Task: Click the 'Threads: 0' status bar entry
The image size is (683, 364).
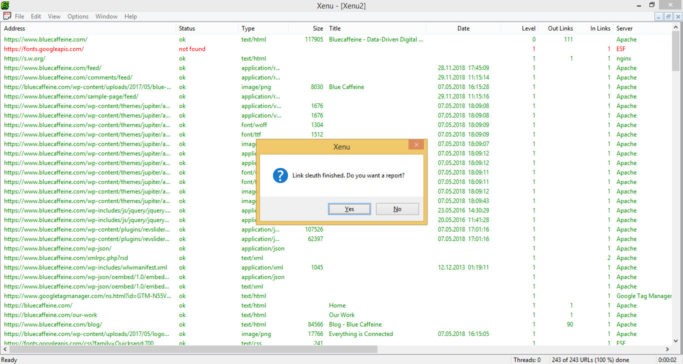Action: tap(527, 360)
